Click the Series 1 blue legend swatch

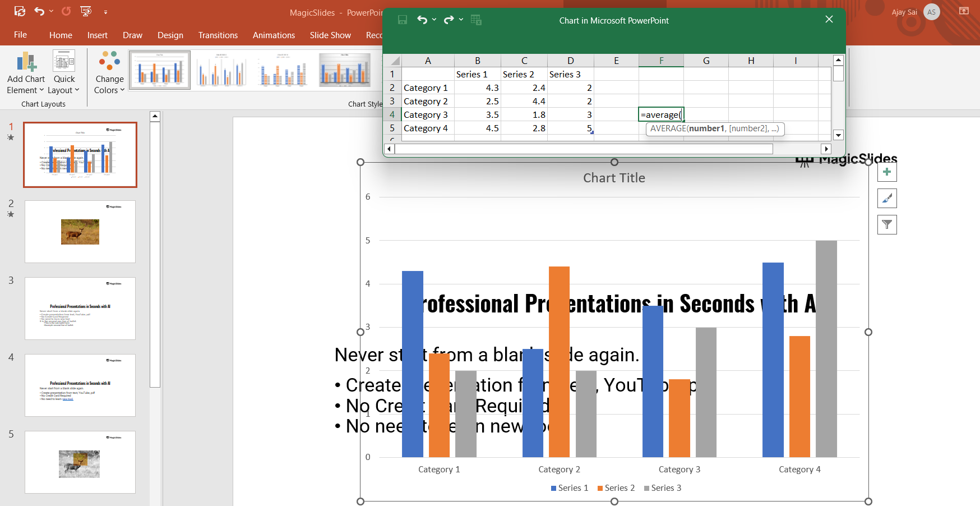point(553,488)
